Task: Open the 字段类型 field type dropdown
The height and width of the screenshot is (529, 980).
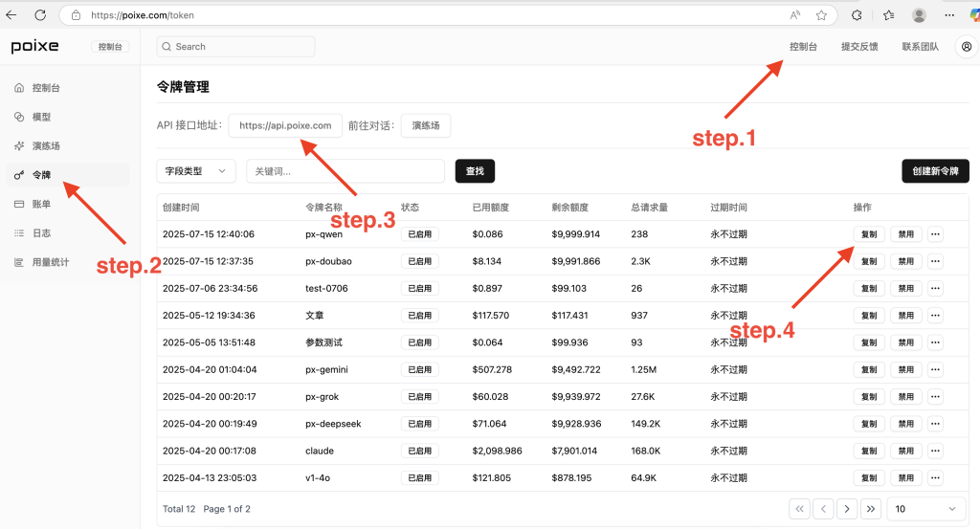Action: [x=196, y=171]
